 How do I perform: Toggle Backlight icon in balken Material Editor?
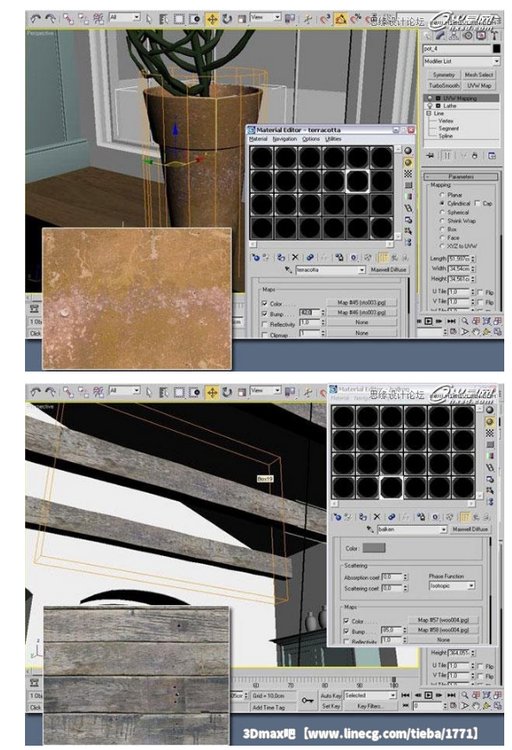(x=490, y=421)
